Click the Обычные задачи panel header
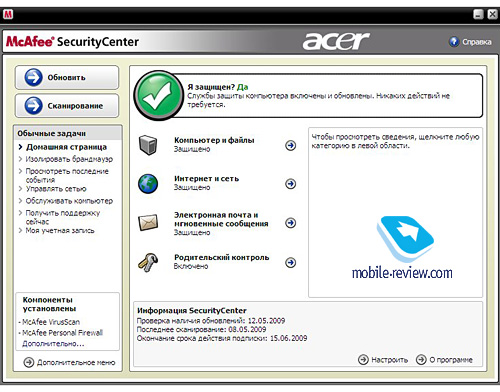 pos(68,133)
